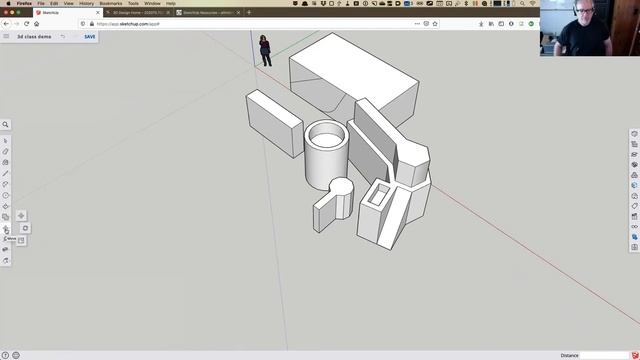The image size is (640, 360).
Task: Select the Line pencil tool
Action: coord(5,173)
